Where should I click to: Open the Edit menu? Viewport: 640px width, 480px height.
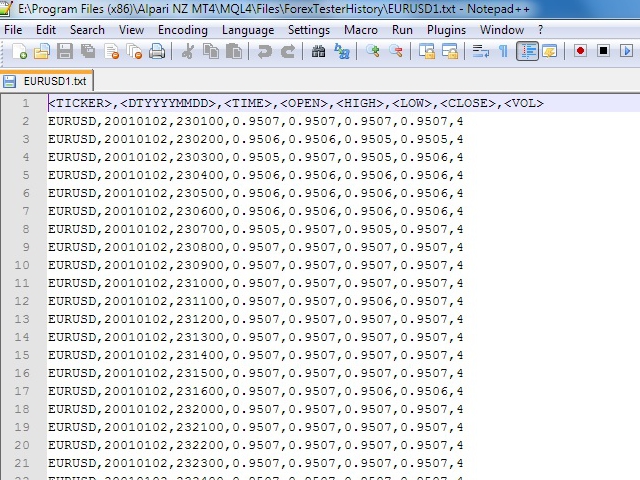pos(46,30)
